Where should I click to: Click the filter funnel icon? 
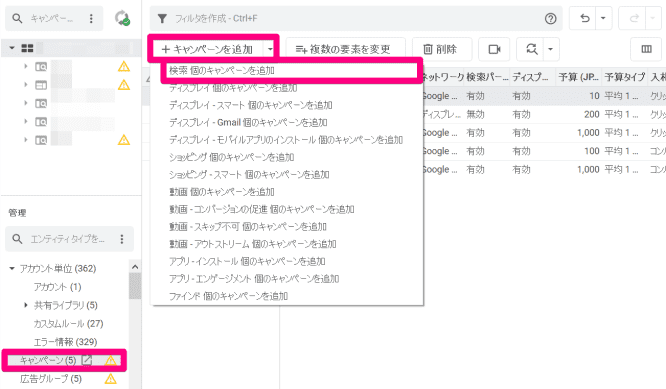coord(162,18)
